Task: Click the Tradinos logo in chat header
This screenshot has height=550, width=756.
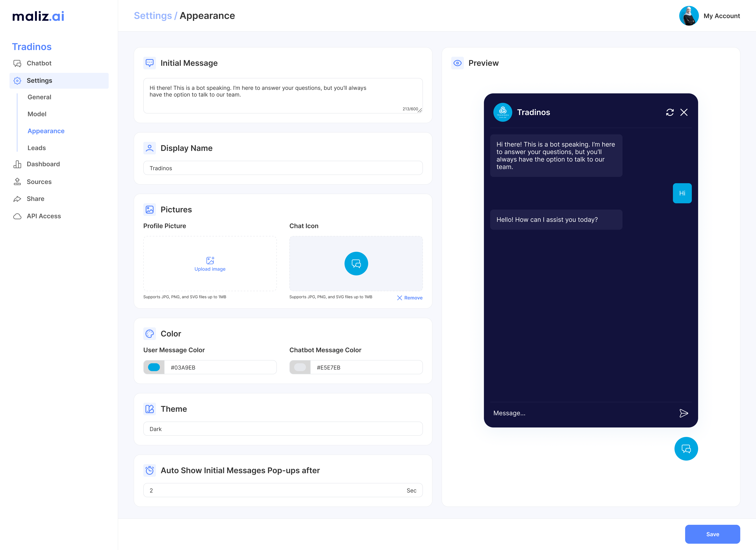Action: pyautogui.click(x=502, y=112)
